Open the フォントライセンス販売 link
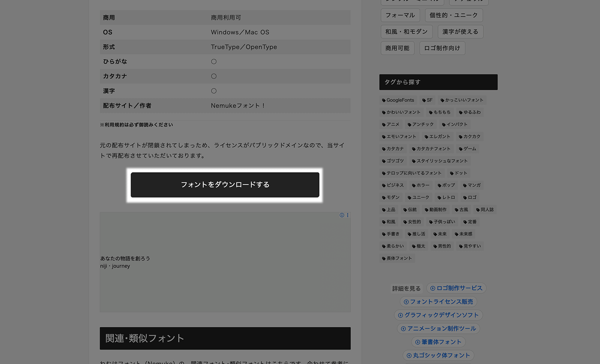 (x=438, y=302)
